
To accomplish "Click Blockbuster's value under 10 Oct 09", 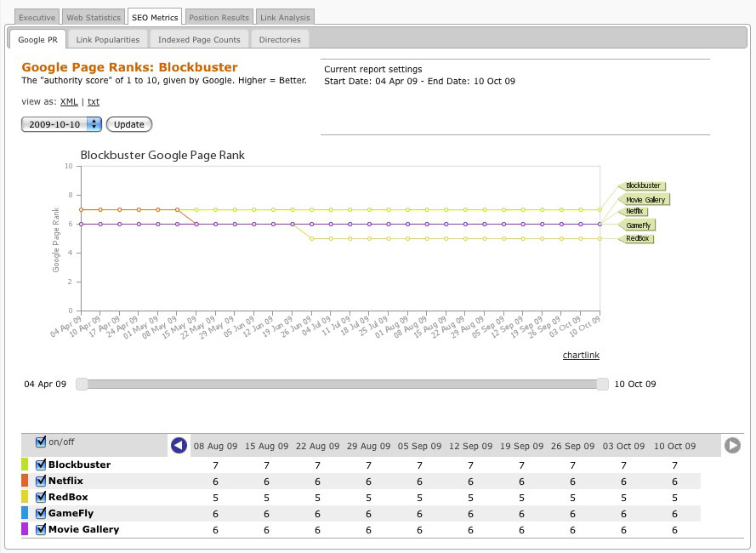I will pyautogui.click(x=674, y=465).
